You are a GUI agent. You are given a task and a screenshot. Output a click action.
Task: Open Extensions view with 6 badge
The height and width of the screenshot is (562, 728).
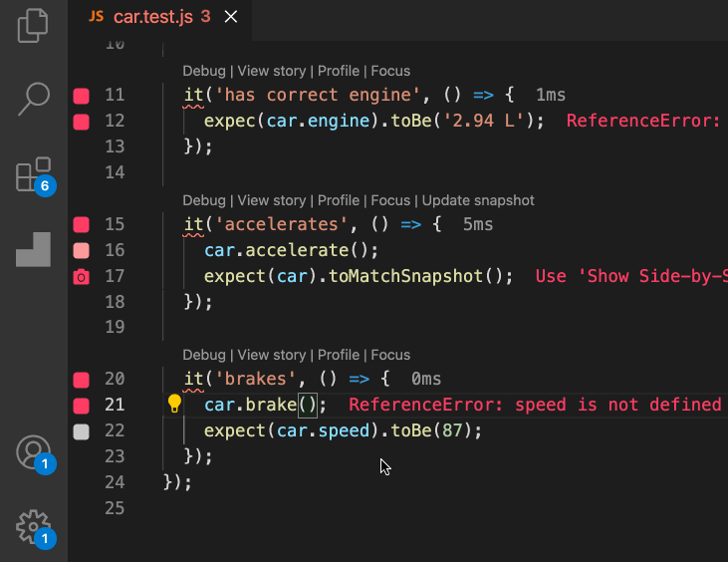pyautogui.click(x=34, y=174)
